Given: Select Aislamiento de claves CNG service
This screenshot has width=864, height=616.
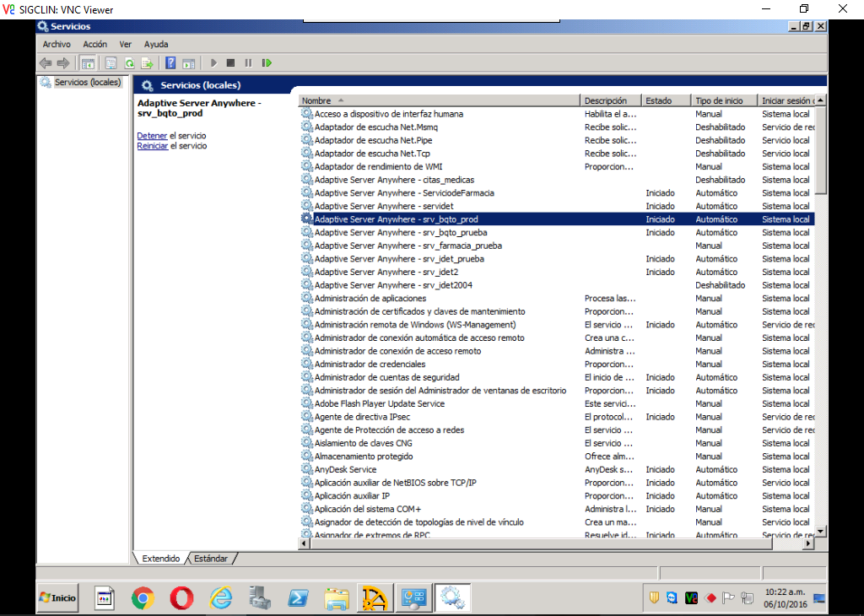Looking at the screenshot, I should [x=557, y=444].
